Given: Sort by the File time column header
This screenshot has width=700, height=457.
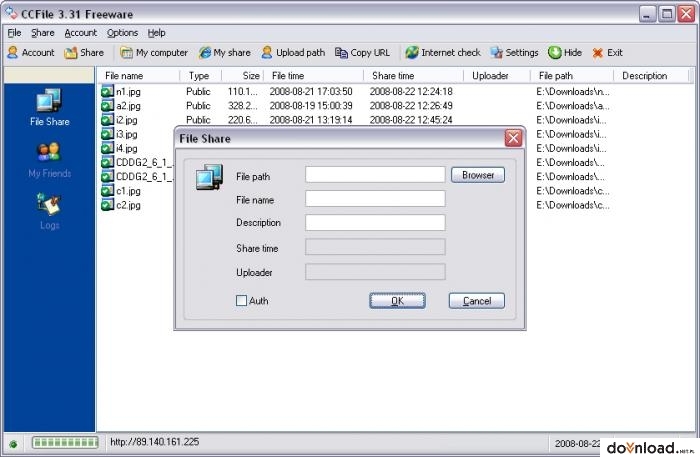Looking at the screenshot, I should 313,76.
